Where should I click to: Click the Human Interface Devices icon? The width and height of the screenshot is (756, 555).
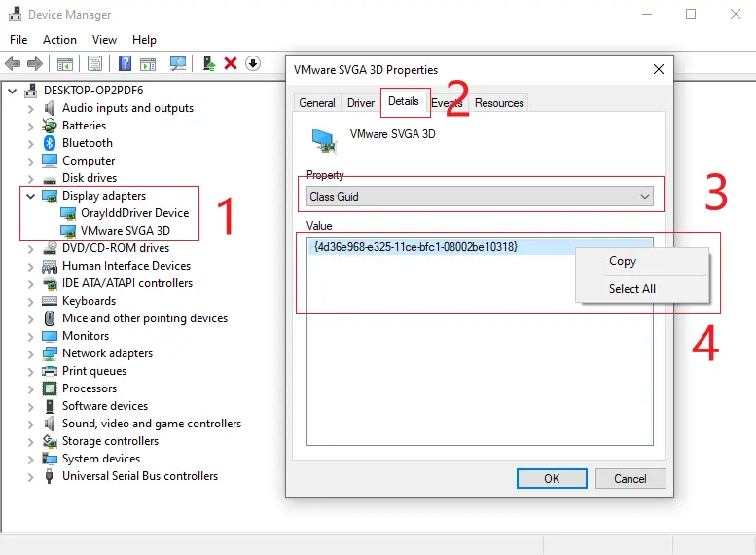pos(50,266)
